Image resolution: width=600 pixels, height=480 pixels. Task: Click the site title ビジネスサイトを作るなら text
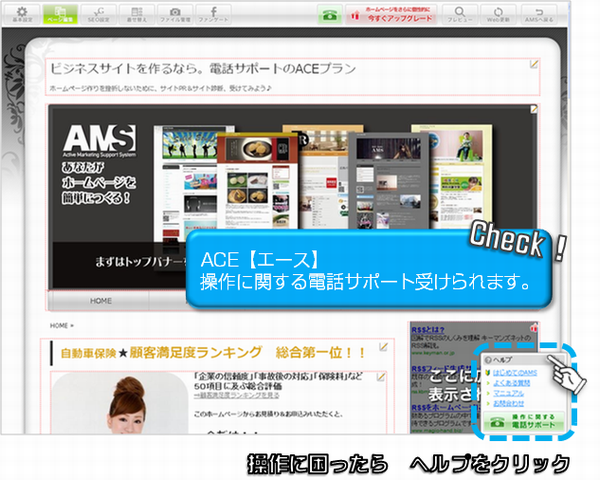pos(203,69)
